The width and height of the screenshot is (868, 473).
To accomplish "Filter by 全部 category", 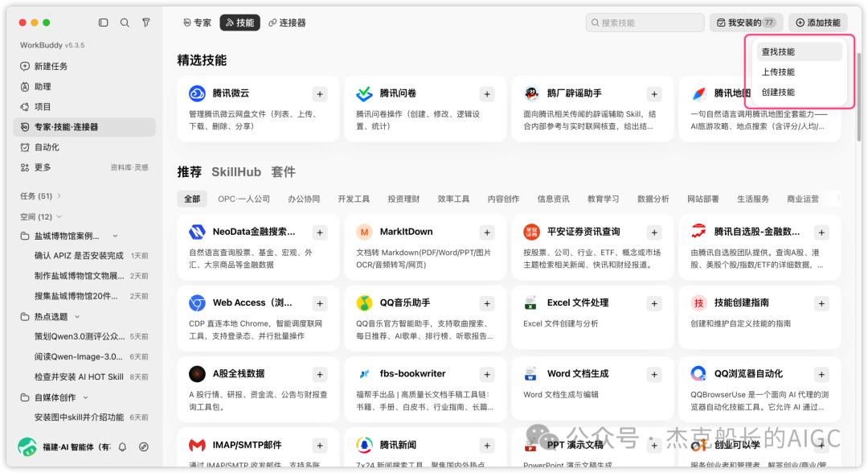I will (192, 199).
